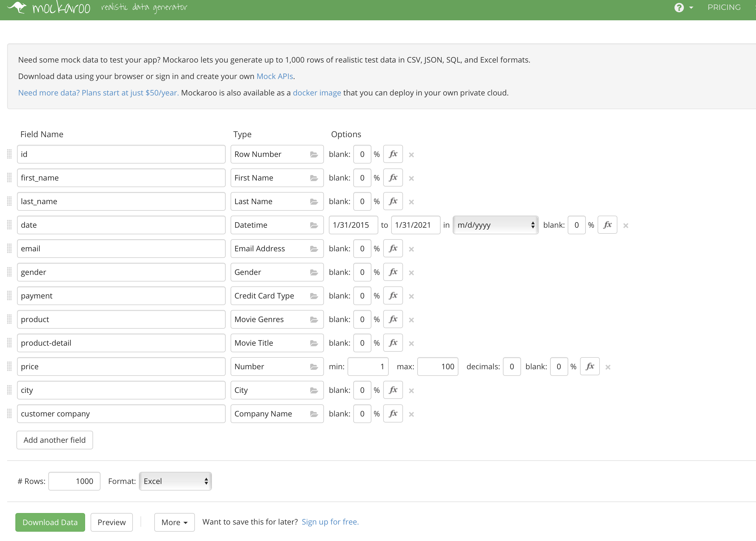The image size is (756, 541).
Task: Open formula editor for payment row
Action: (393, 296)
